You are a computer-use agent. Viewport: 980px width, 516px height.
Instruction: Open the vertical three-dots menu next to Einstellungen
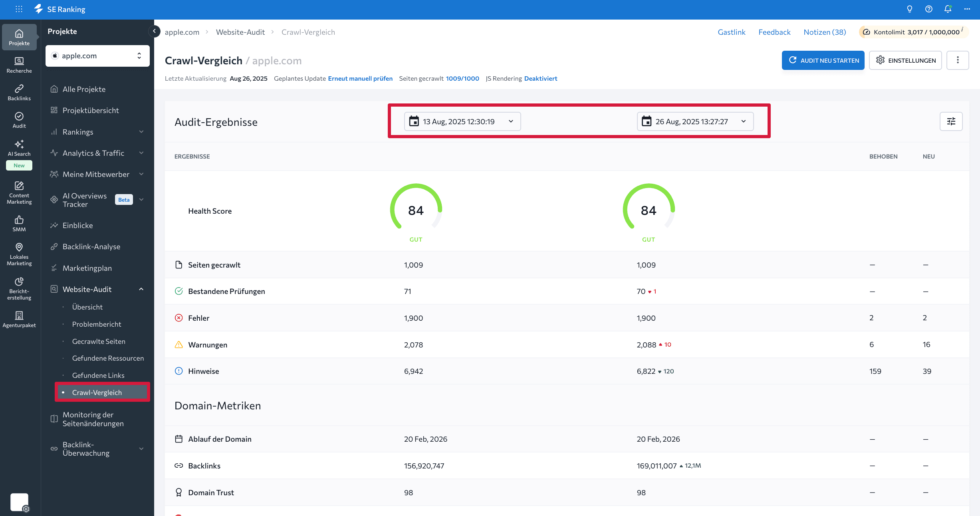(958, 60)
